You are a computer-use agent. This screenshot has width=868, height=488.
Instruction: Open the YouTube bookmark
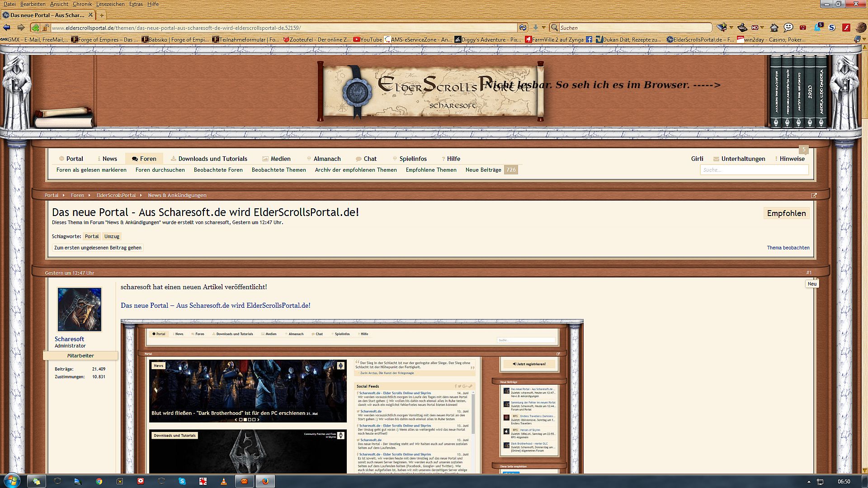click(368, 40)
